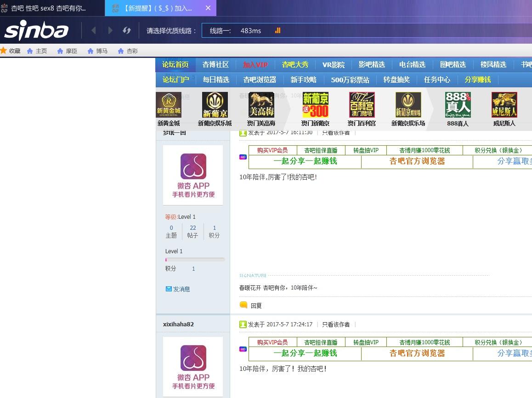Click 只看该作者 in the first post
The width and height of the screenshot is (532, 398).
pos(335,133)
